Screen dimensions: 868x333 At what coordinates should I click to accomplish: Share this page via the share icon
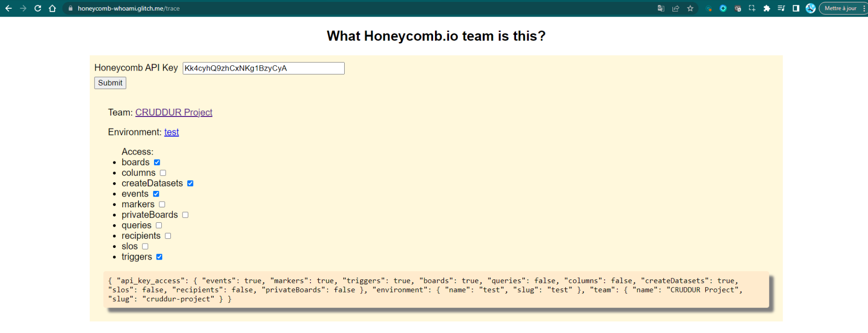click(x=676, y=8)
